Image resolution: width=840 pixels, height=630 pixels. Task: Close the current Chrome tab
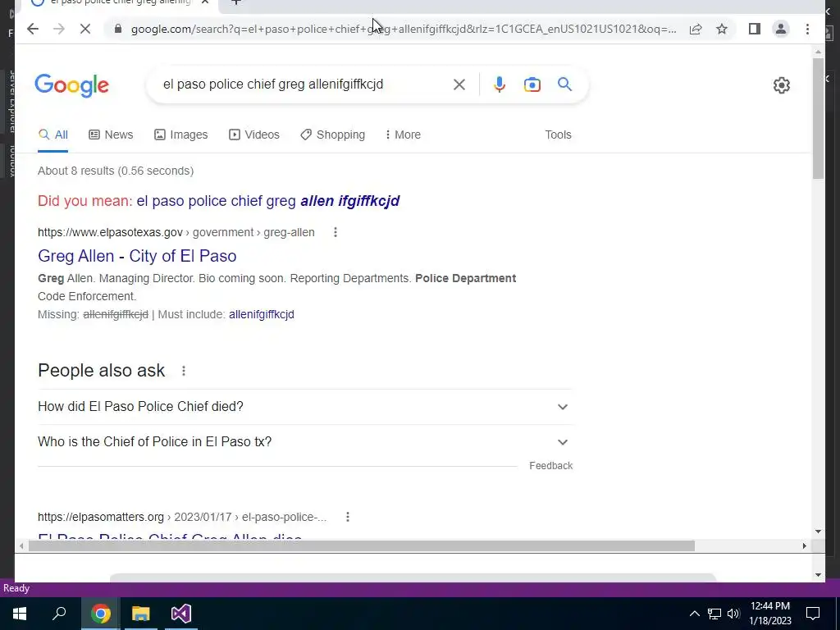pos(204,2)
